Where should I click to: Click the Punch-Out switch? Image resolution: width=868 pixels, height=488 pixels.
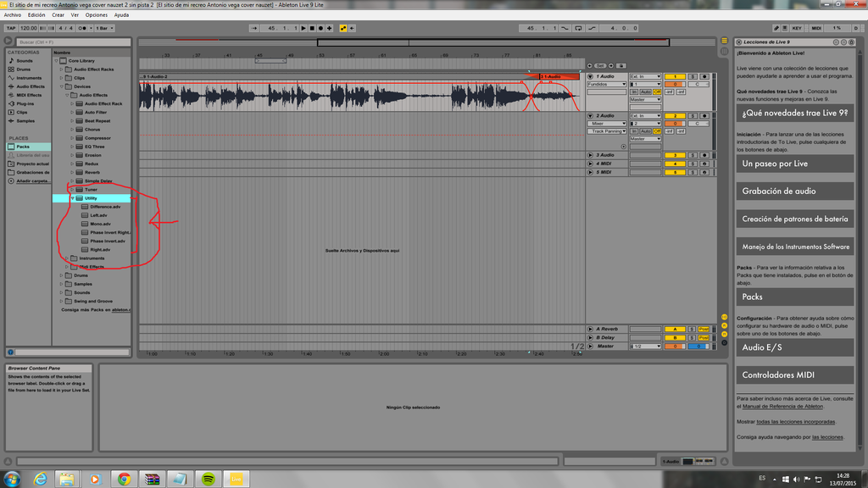pos(592,28)
